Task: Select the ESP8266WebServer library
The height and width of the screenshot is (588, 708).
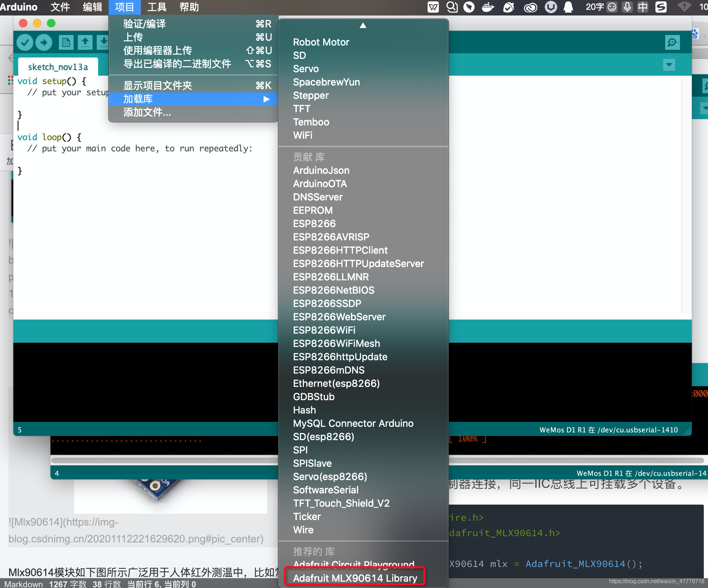Action: (x=363, y=317)
